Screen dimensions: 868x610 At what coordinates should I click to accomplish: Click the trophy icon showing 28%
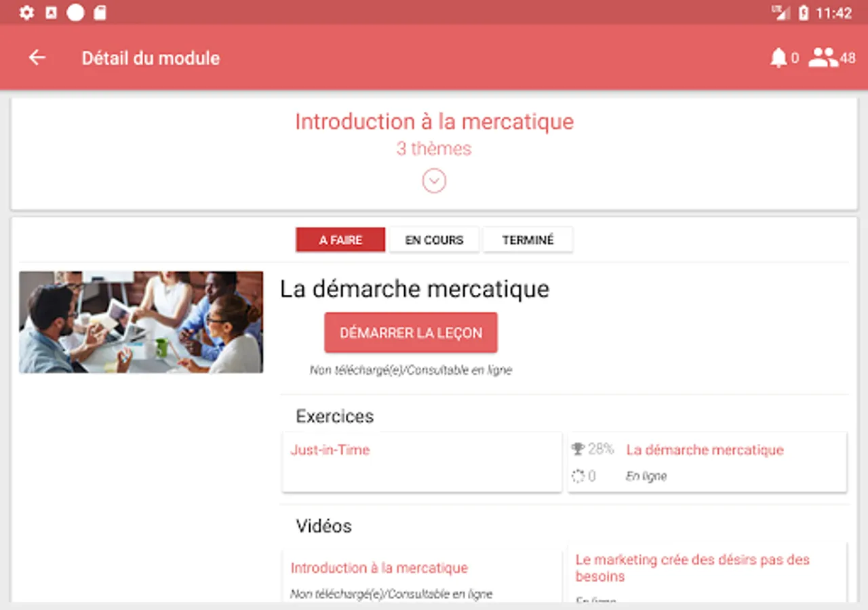[x=578, y=449]
